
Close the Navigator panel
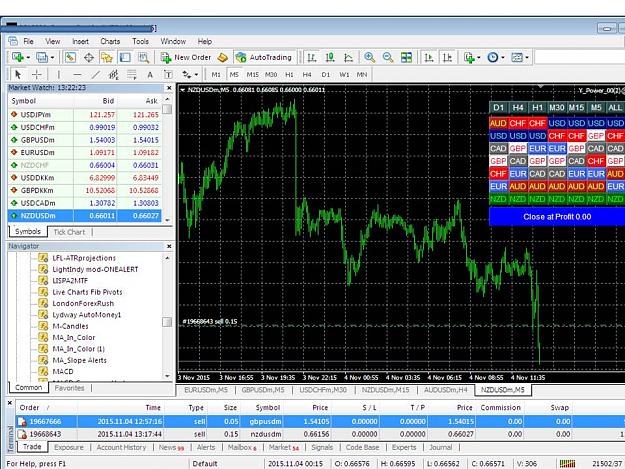pos(169,247)
